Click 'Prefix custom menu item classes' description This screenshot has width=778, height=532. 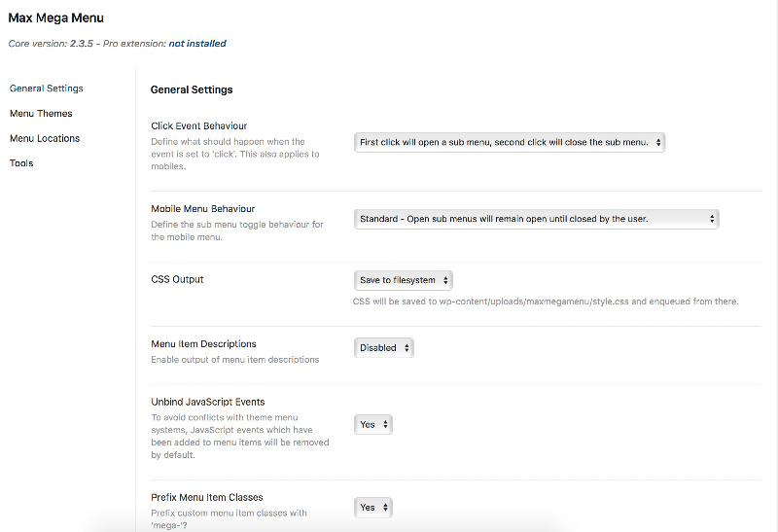coord(230,519)
